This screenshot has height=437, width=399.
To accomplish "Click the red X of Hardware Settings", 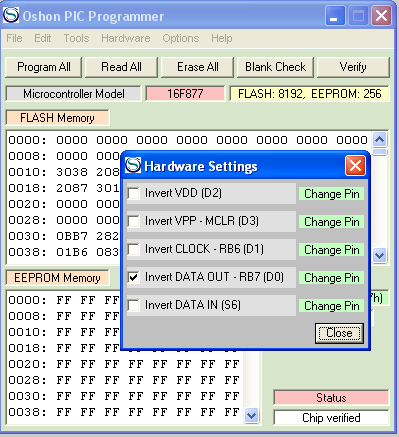I will (355, 166).
